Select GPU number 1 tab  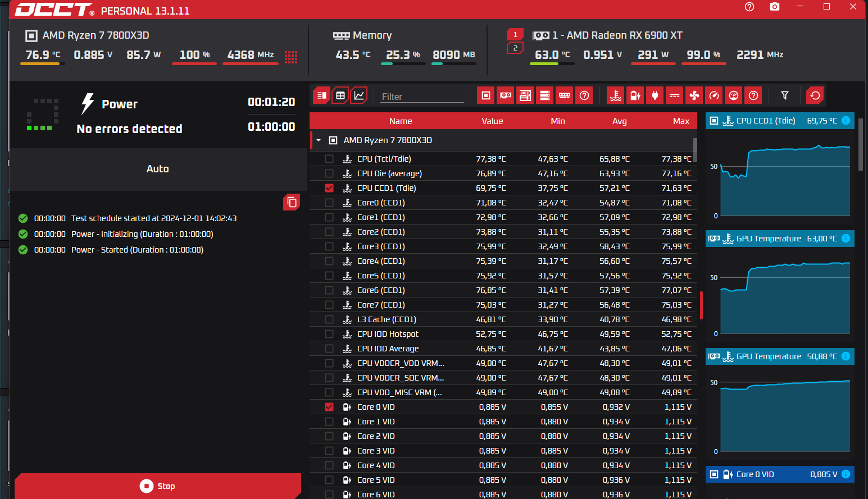[x=515, y=34]
